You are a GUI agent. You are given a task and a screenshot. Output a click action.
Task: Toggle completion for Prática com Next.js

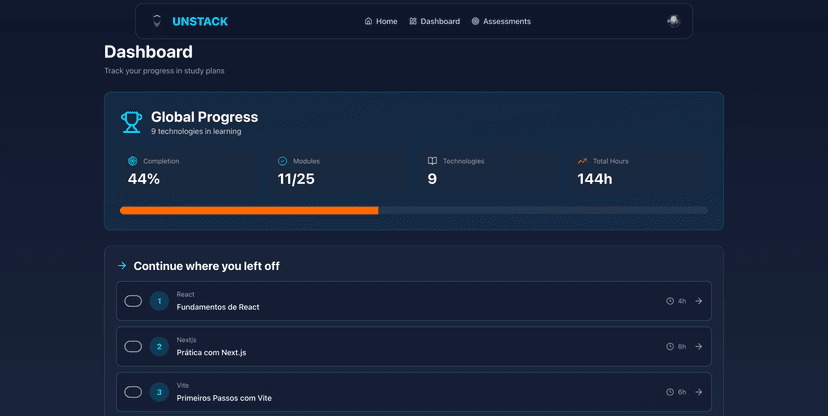(133, 346)
